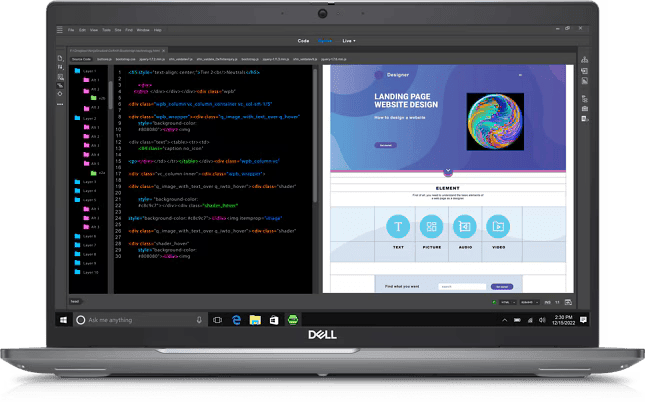Open the Help menu
Screen dimensions: 645x402
click(158, 30)
